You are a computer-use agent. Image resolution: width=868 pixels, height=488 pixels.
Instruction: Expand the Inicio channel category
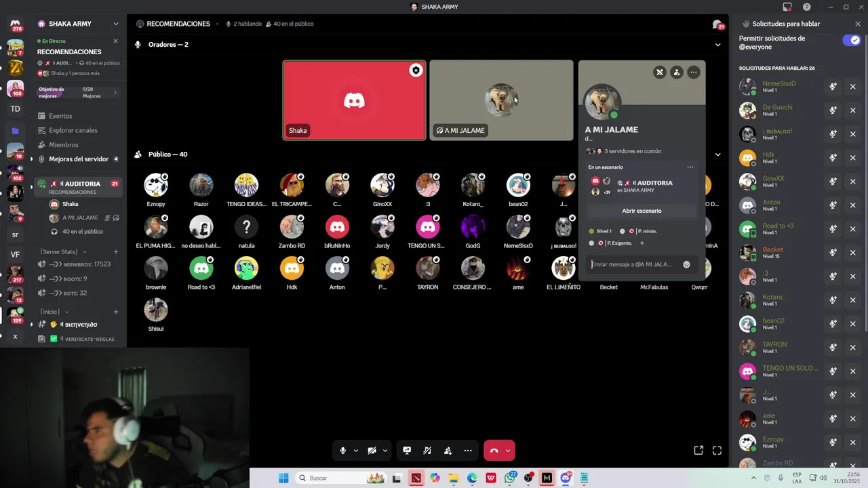54,312
